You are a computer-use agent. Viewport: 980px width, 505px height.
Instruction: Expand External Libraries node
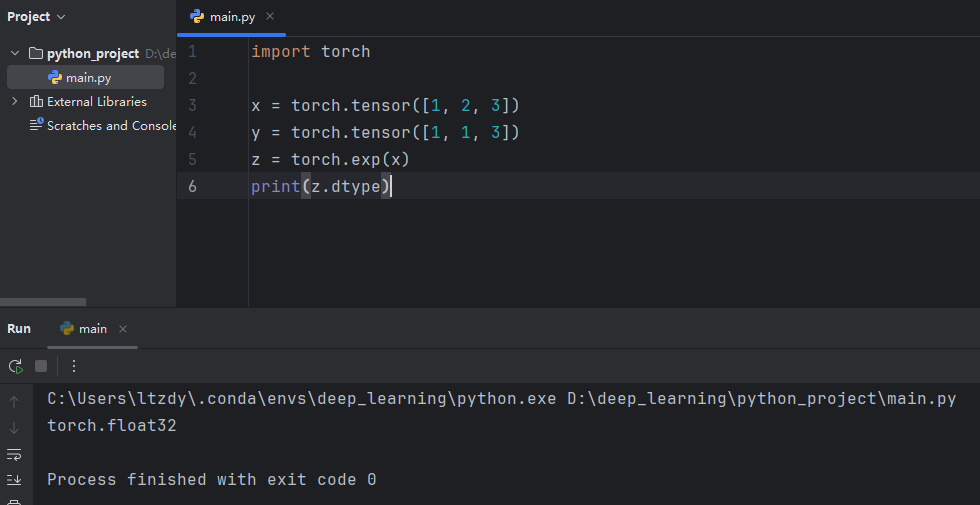(15, 101)
